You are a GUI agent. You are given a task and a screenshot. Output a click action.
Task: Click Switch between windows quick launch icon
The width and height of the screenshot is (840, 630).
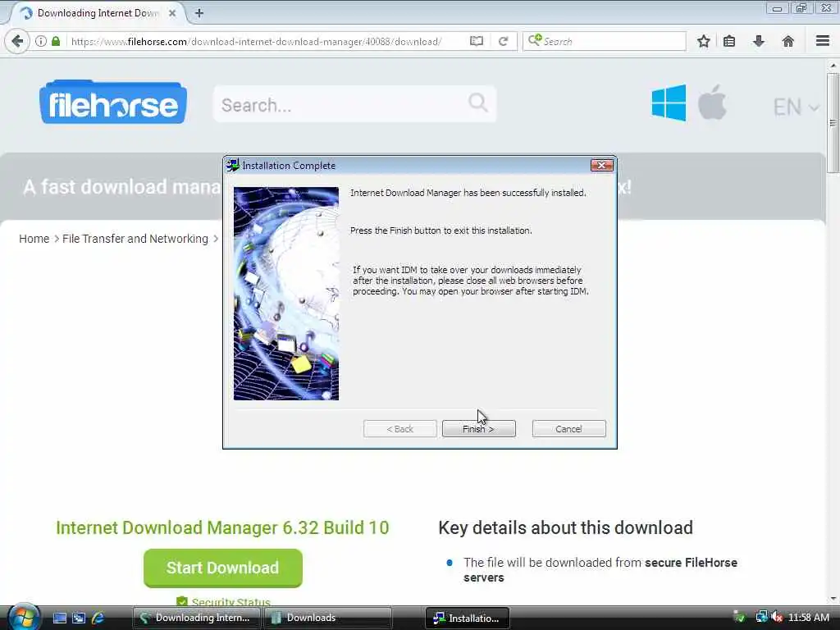click(x=79, y=618)
